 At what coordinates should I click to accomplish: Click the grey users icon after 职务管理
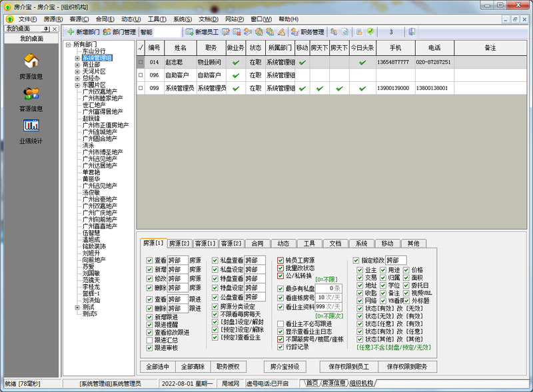334,32
